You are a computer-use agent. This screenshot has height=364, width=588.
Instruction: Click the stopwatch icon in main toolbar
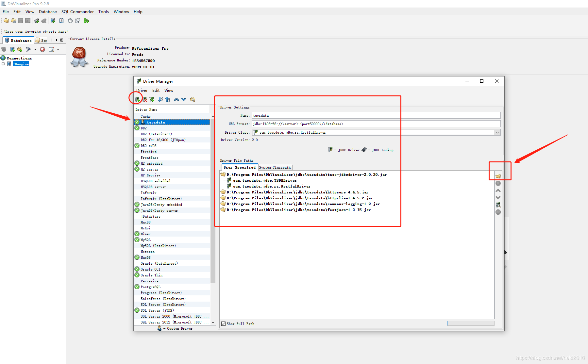(70, 21)
